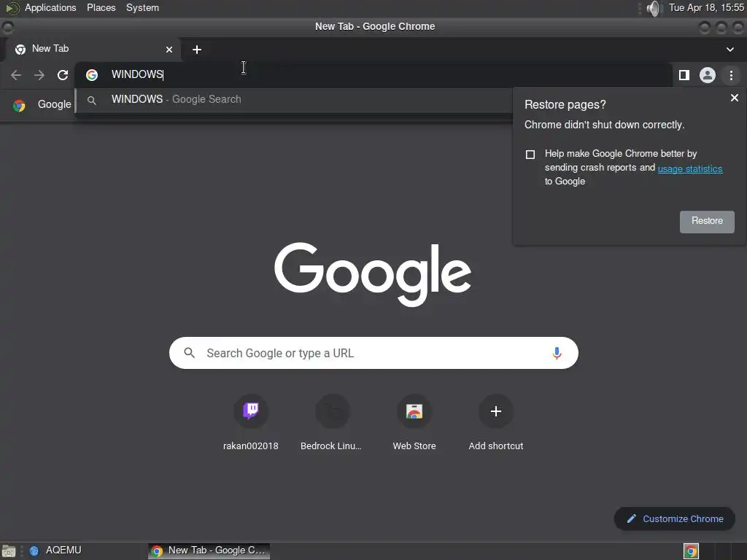Image resolution: width=747 pixels, height=560 pixels.
Task: Select New Tab - Google Chrome taskbar entry
Action: pyautogui.click(x=209, y=551)
